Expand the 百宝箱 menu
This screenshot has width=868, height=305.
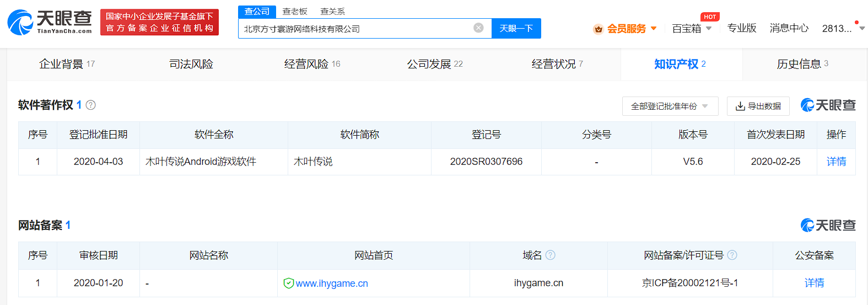point(692,29)
